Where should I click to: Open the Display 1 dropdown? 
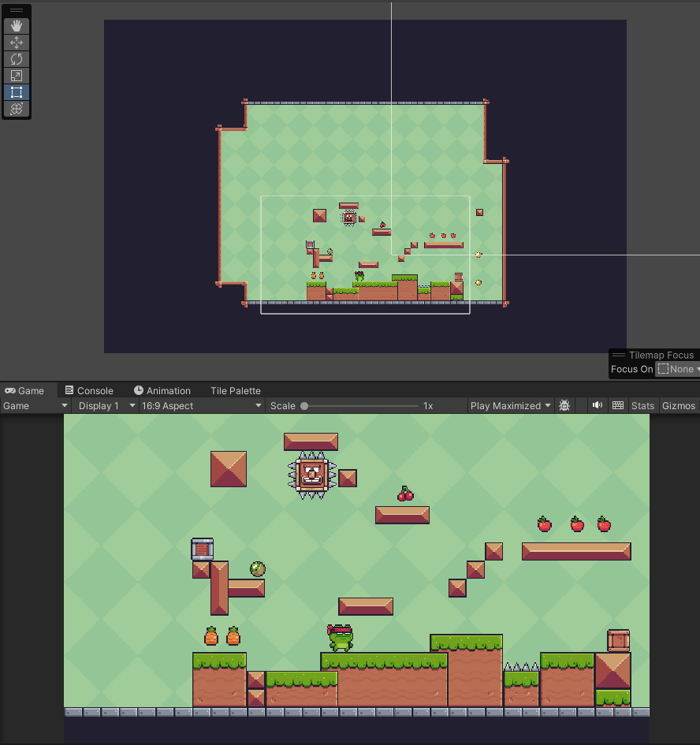(x=106, y=406)
